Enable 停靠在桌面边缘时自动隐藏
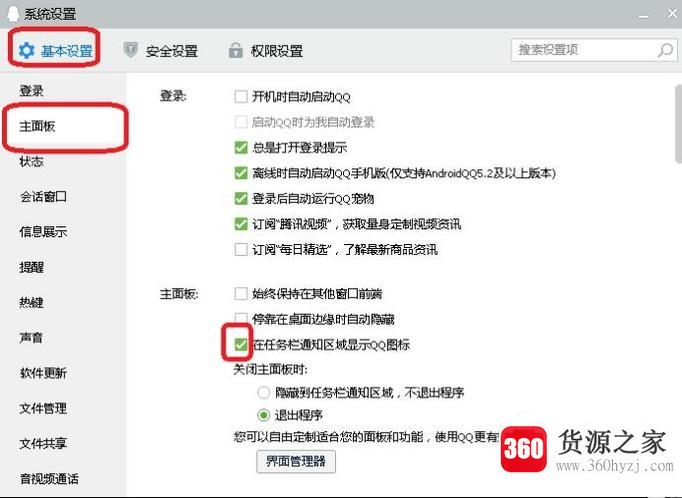682x498 pixels. (x=241, y=319)
